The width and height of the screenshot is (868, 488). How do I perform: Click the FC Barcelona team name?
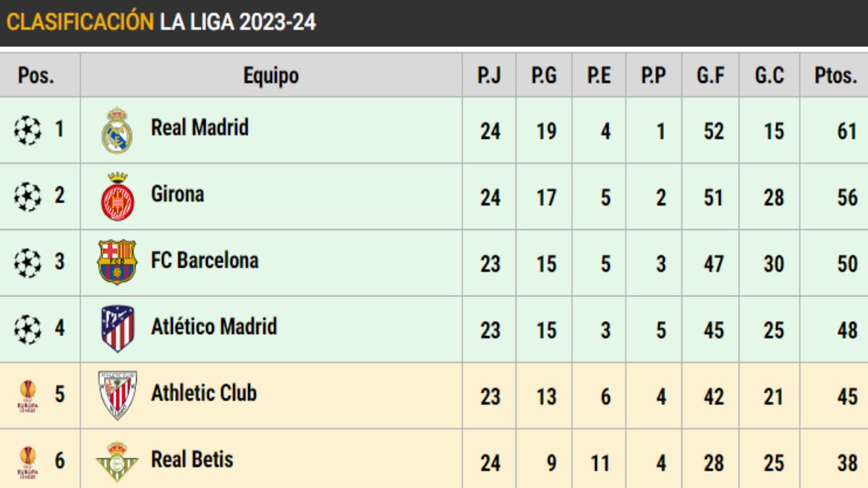click(205, 261)
